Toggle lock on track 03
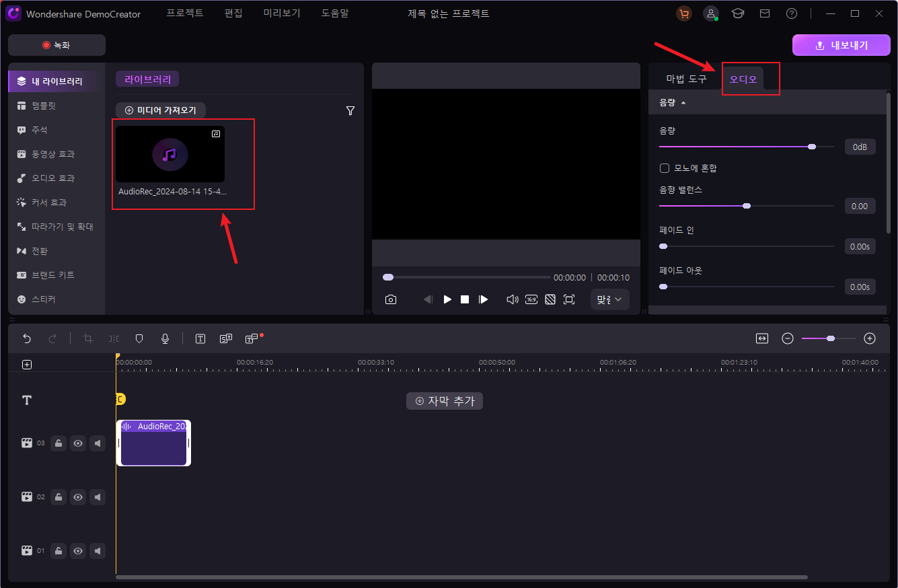This screenshot has width=898, height=588. pos(59,443)
